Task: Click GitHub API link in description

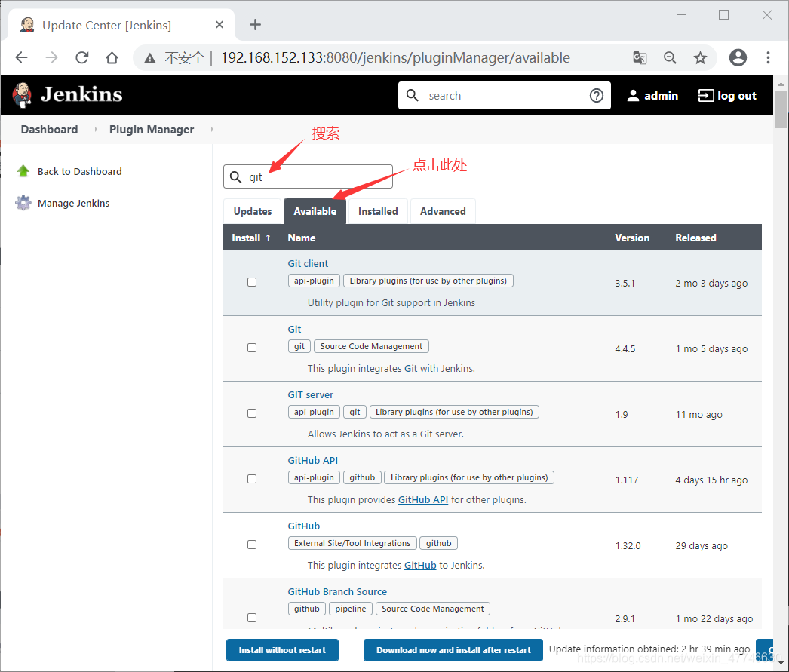Action: pyautogui.click(x=422, y=499)
